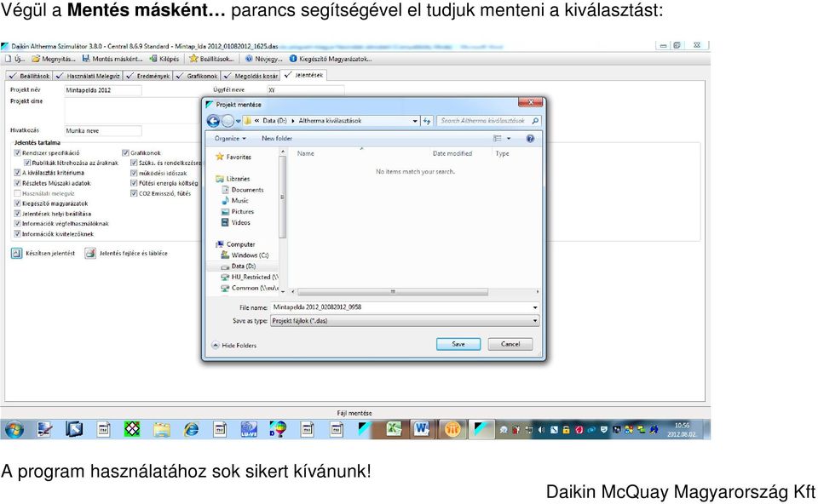Uncheck Rendszer specifikáció checkbox
The width and height of the screenshot is (818, 504).
(17, 153)
